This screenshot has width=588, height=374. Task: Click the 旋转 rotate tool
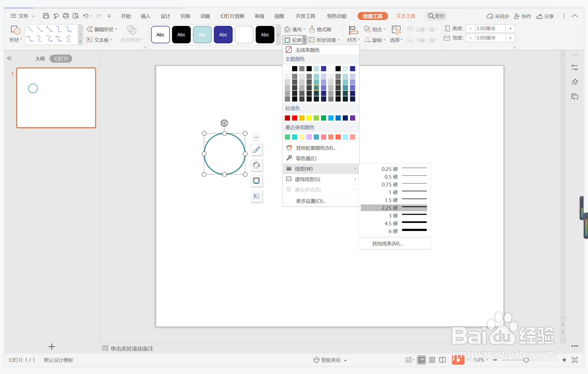pyautogui.click(x=375, y=40)
